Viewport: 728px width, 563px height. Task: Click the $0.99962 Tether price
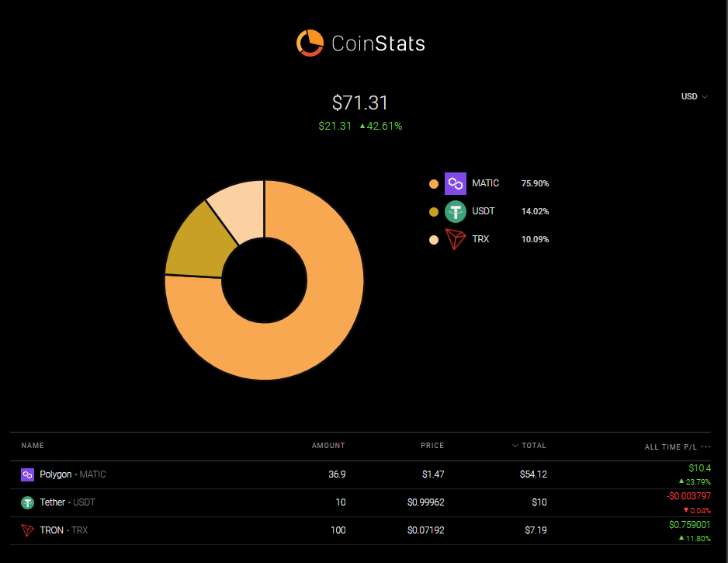(426, 502)
